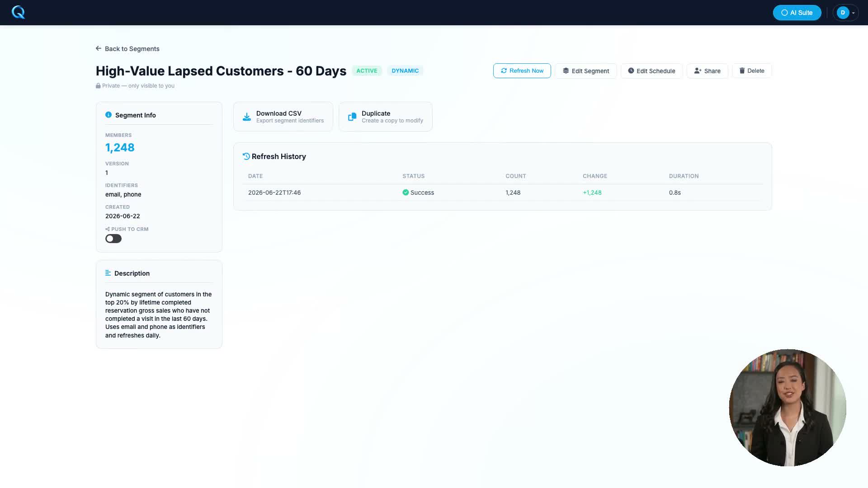The height and width of the screenshot is (488, 868).
Task: Click the trash can icon
Action: (742, 71)
